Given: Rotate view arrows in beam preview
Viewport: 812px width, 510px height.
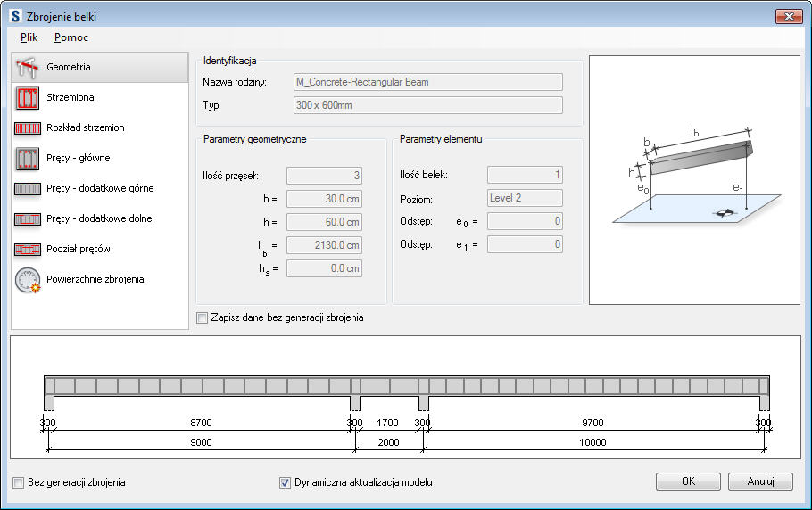Looking at the screenshot, I should [724, 212].
